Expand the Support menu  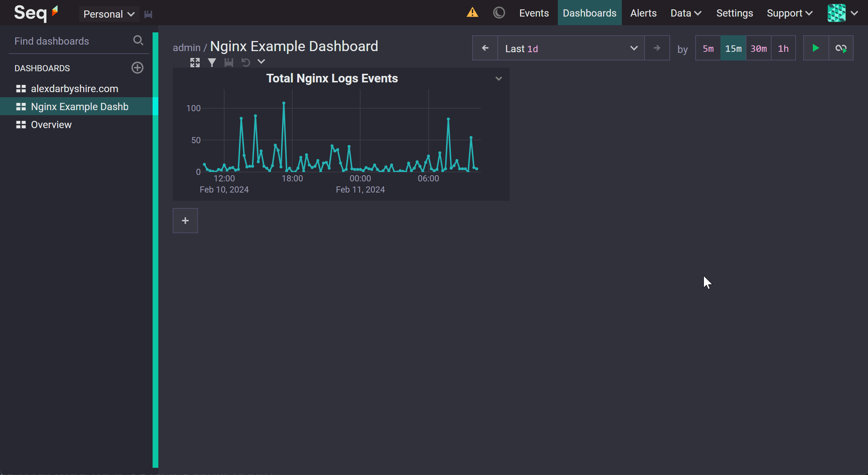(790, 13)
